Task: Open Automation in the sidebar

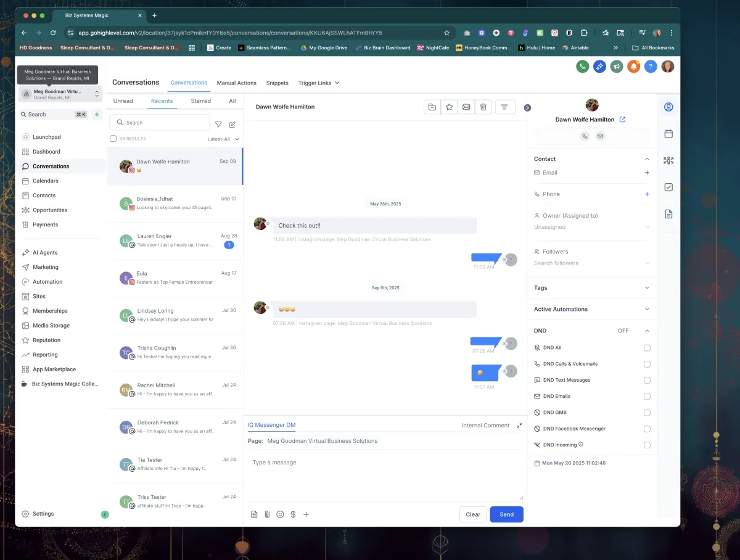Action: click(47, 282)
